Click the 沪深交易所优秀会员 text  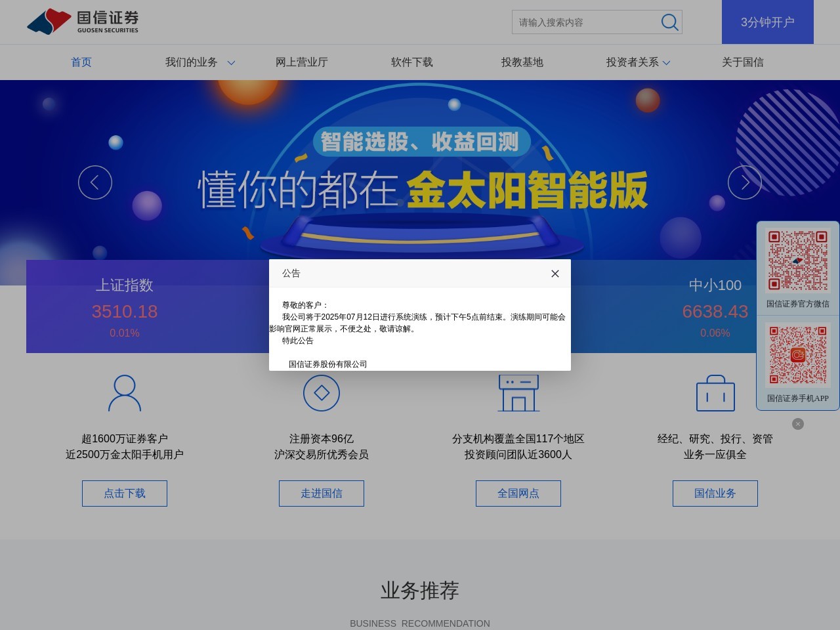(322, 455)
